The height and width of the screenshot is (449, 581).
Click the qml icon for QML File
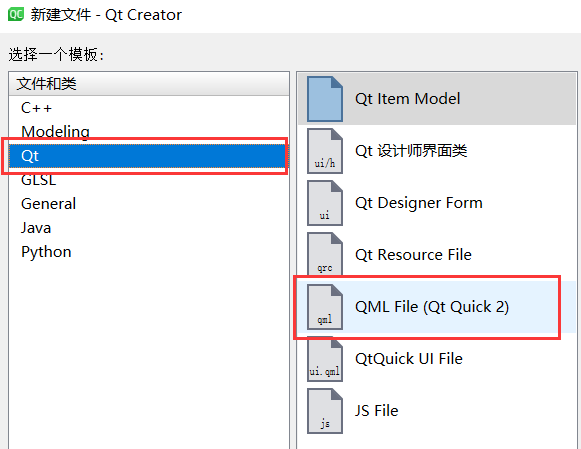325,307
